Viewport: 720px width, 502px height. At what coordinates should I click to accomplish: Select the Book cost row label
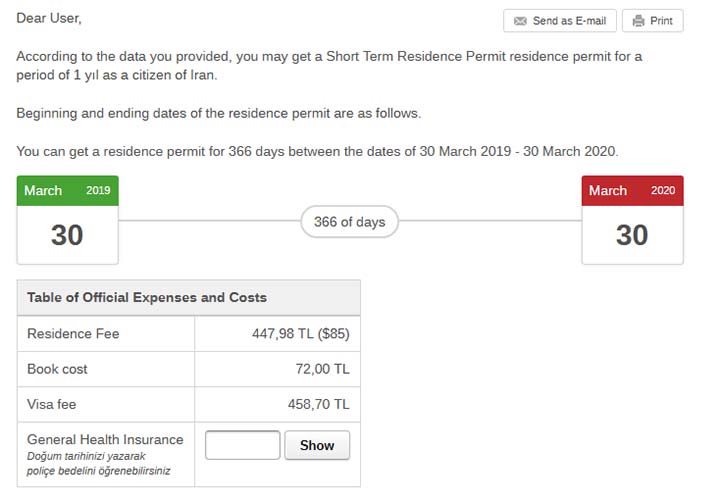tap(57, 369)
